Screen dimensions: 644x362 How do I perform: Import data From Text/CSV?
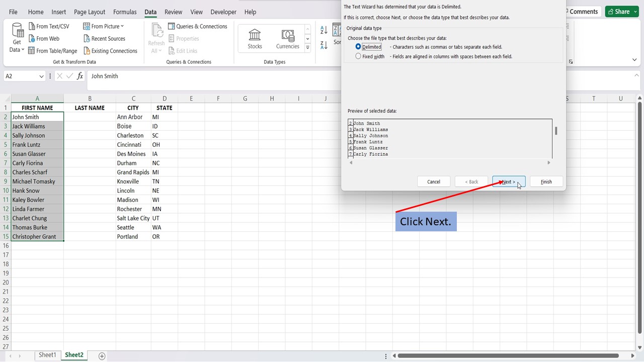pyautogui.click(x=49, y=26)
